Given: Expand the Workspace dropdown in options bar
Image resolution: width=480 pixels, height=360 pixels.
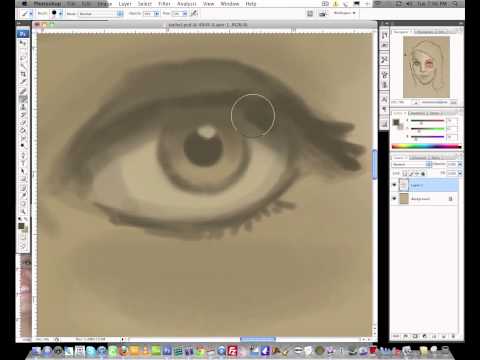Looking at the screenshot, I should click(344, 13).
